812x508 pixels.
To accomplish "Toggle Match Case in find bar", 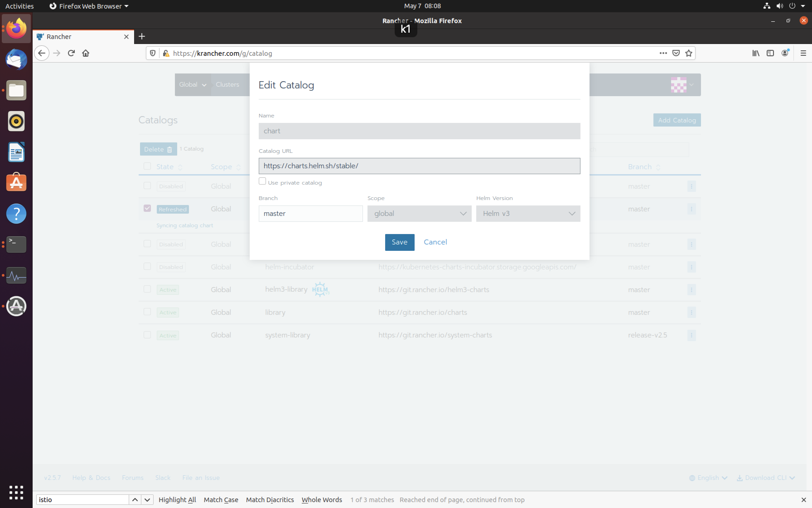I will pyautogui.click(x=221, y=500).
